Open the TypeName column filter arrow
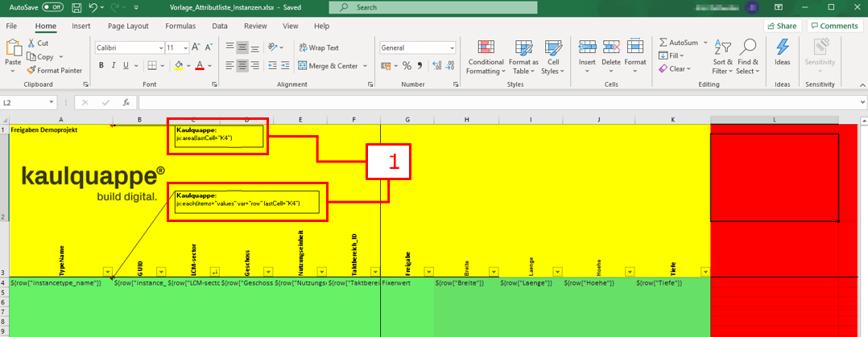 pyautogui.click(x=107, y=271)
